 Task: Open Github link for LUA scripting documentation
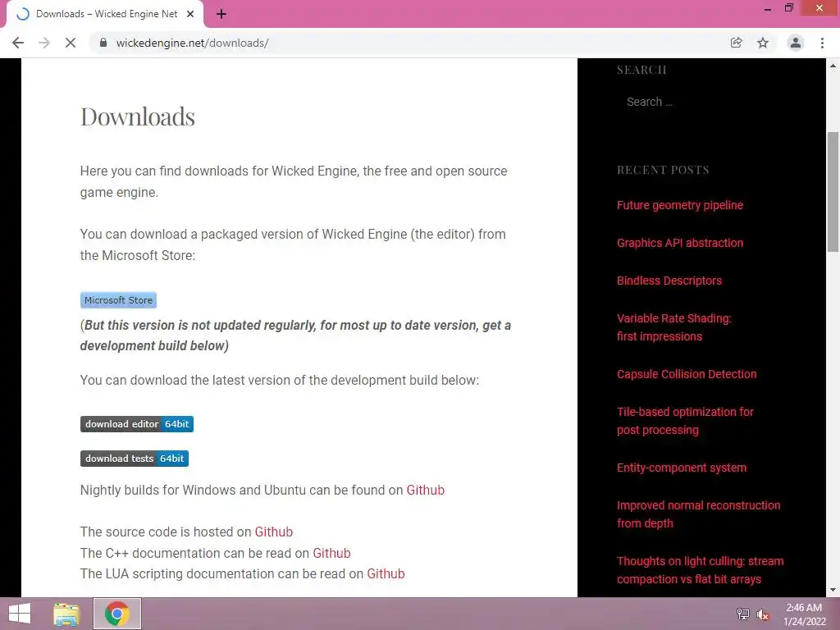(x=386, y=573)
